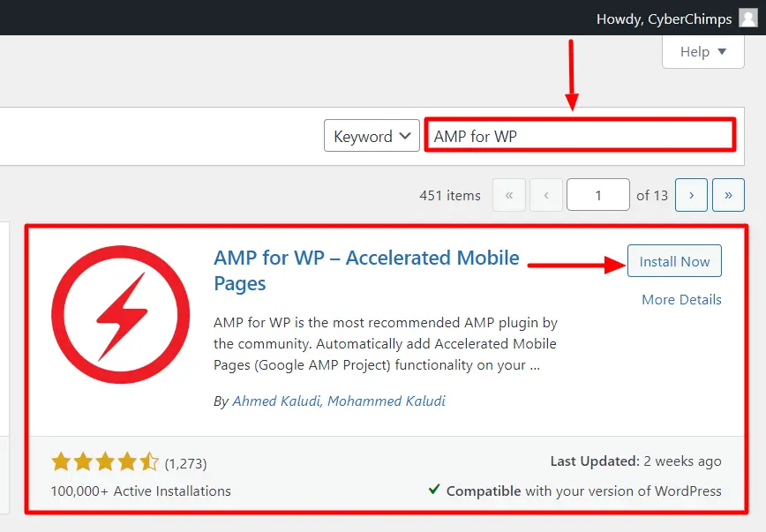Viewport: 766px width, 532px height.
Task: Open the AMP for WP – Accelerated Mobile Pages title link
Action: pos(366,271)
